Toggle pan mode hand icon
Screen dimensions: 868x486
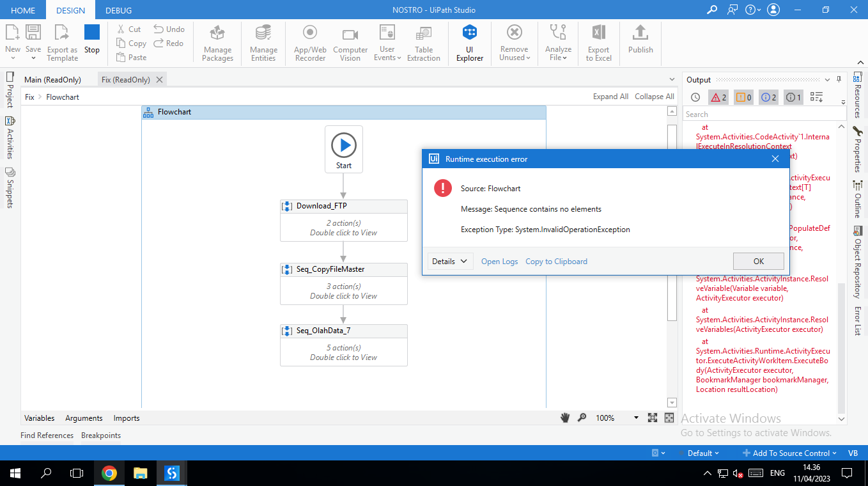(565, 418)
